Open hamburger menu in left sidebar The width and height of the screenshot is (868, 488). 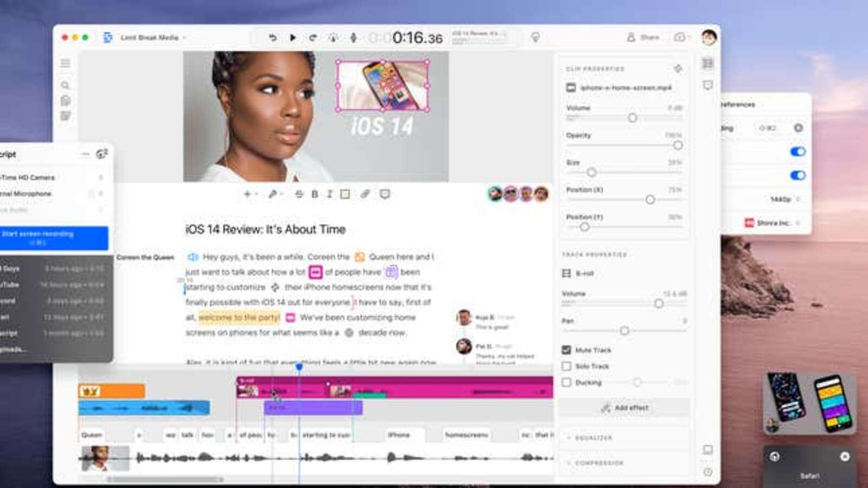pos(65,63)
